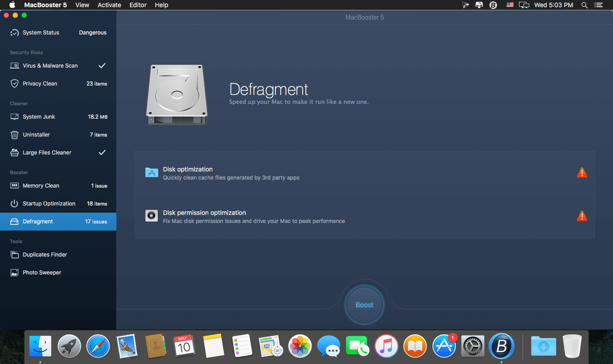
Task: Click the Virus & Malware Scan icon
Action: point(15,66)
